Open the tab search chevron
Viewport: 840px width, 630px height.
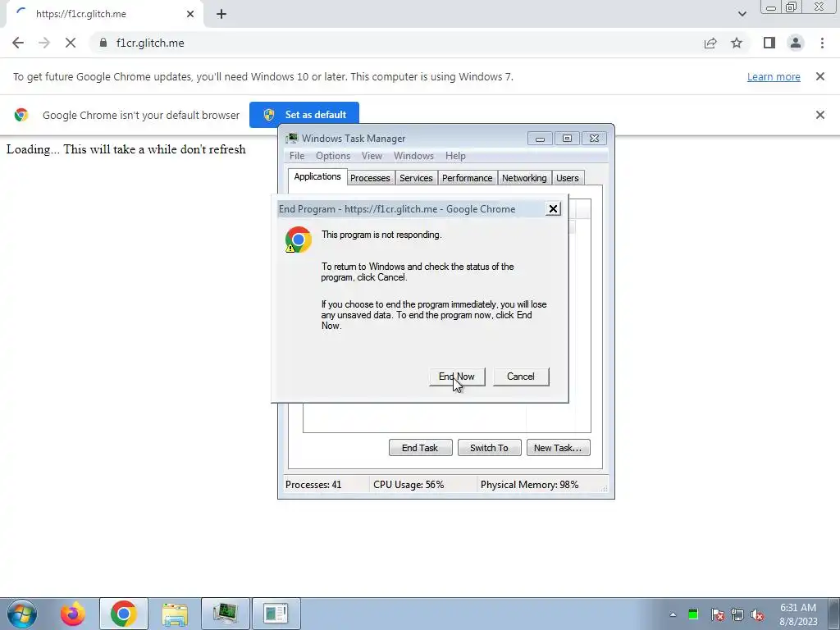coord(742,14)
